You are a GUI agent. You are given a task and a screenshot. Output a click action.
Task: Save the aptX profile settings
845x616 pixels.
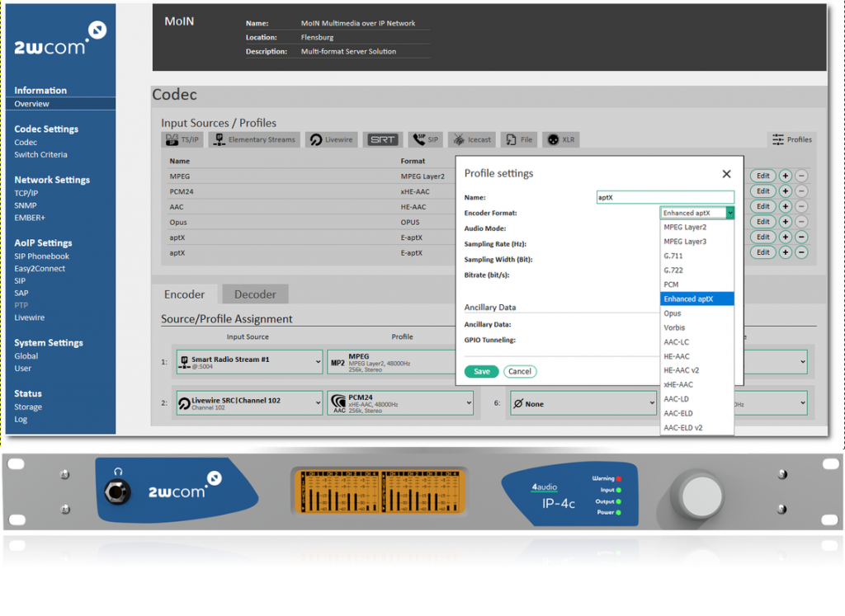coord(481,371)
